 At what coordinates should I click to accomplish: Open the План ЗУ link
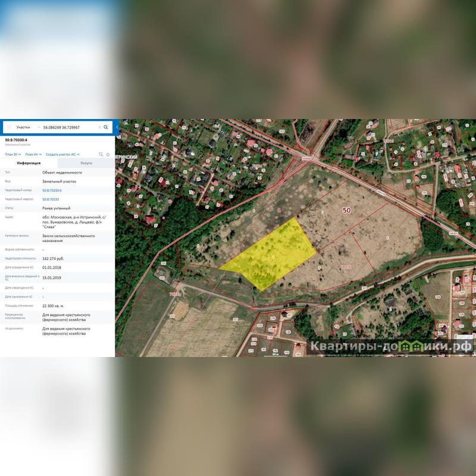[13, 154]
